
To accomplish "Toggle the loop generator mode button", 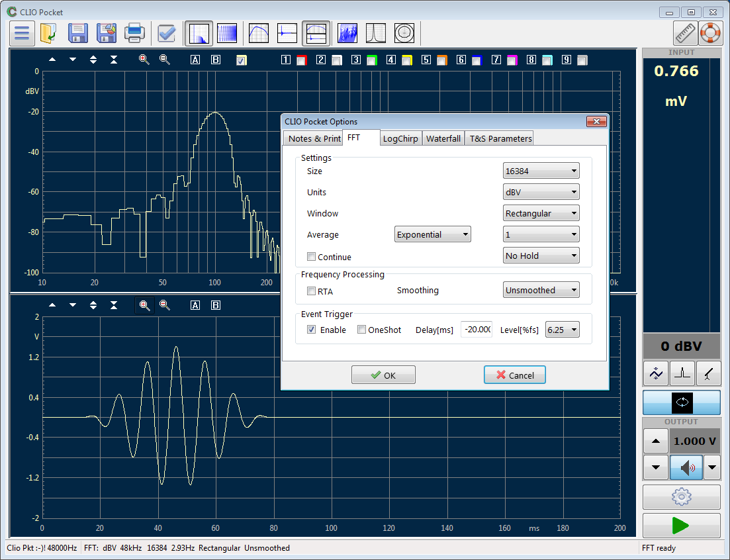I will 682,402.
